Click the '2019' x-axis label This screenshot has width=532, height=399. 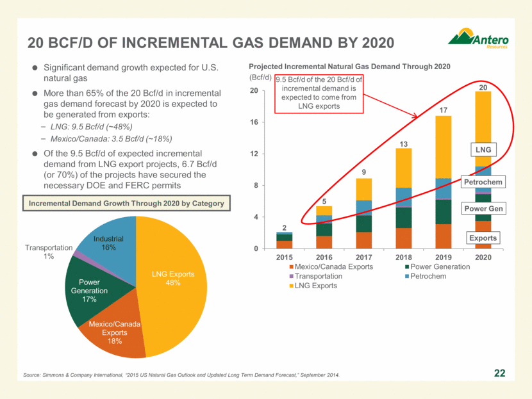tap(444, 257)
